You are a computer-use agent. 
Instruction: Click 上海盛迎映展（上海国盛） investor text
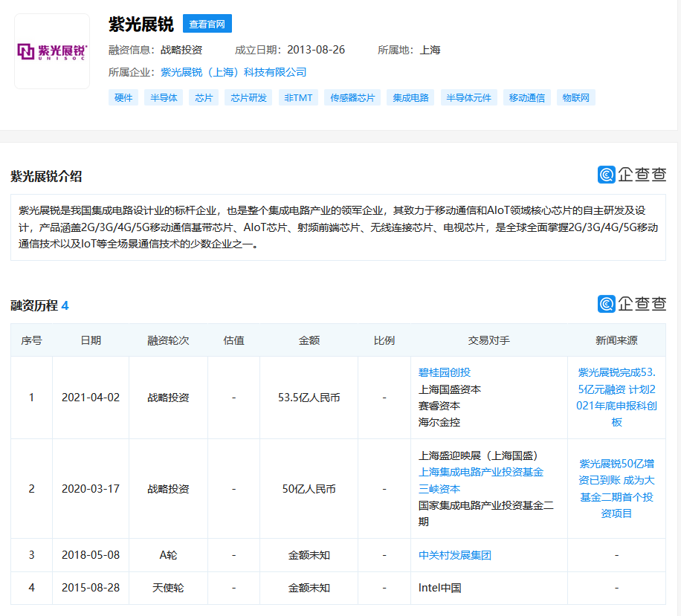pyautogui.click(x=478, y=455)
